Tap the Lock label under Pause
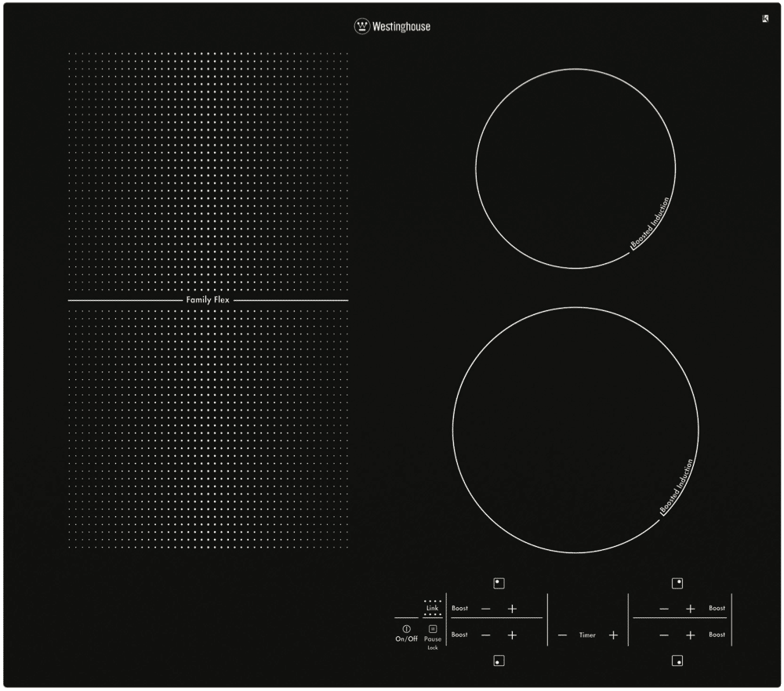 point(433,648)
